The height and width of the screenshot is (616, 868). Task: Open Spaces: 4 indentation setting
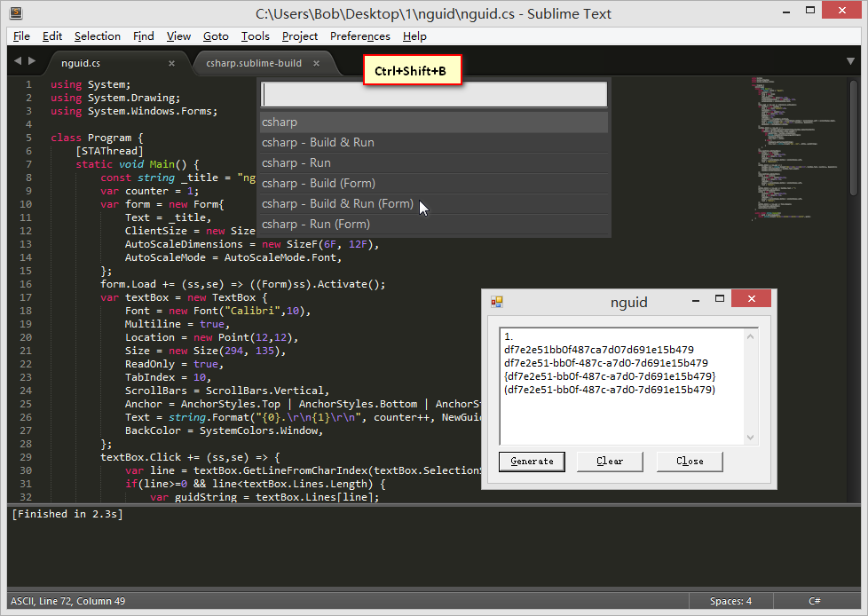pos(730,601)
